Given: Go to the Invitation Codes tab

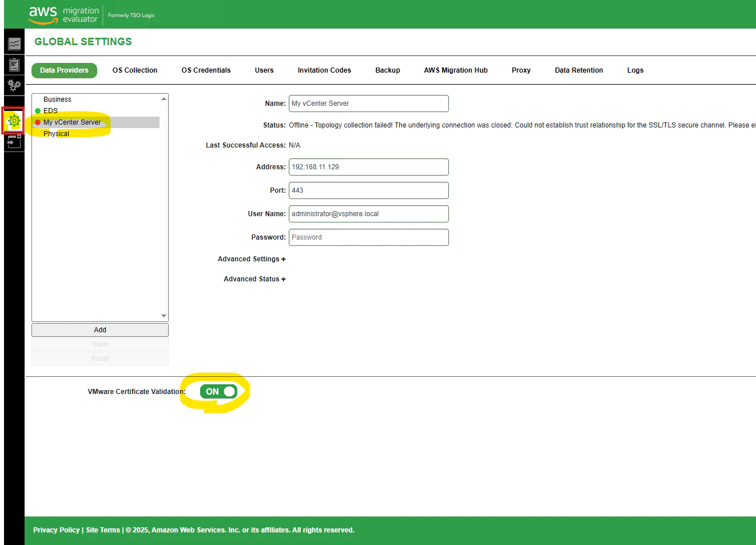Looking at the screenshot, I should pos(324,70).
